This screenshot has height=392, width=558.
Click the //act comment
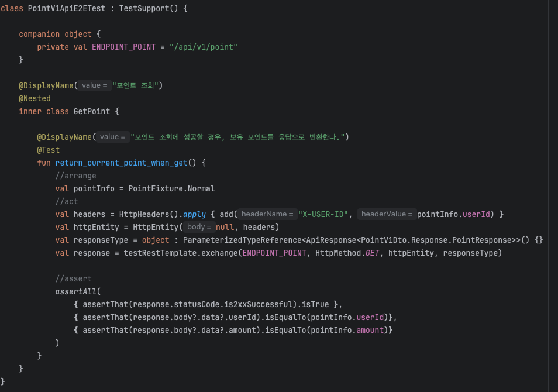click(x=67, y=201)
